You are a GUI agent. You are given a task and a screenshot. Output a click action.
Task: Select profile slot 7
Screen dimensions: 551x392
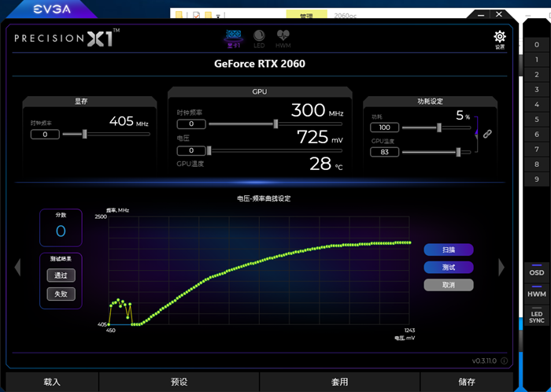537,150
